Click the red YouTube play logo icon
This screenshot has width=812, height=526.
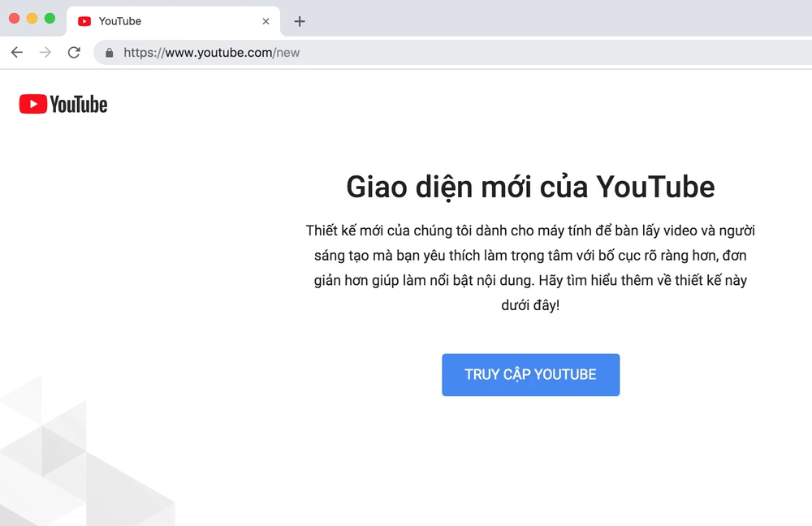(x=32, y=104)
